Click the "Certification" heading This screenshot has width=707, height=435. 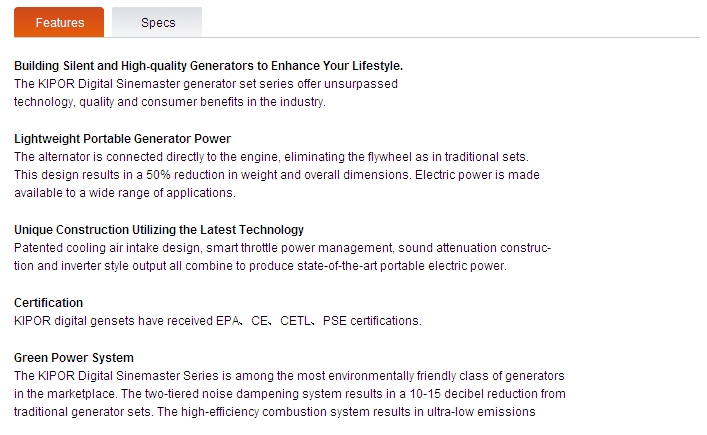tap(48, 303)
